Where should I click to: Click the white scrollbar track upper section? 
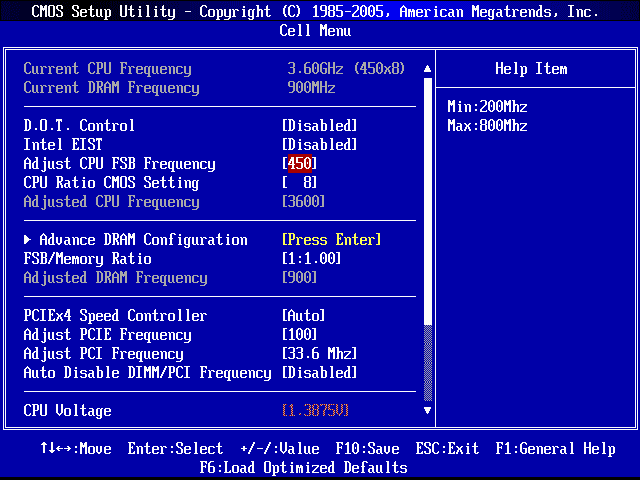pyautogui.click(x=427, y=201)
